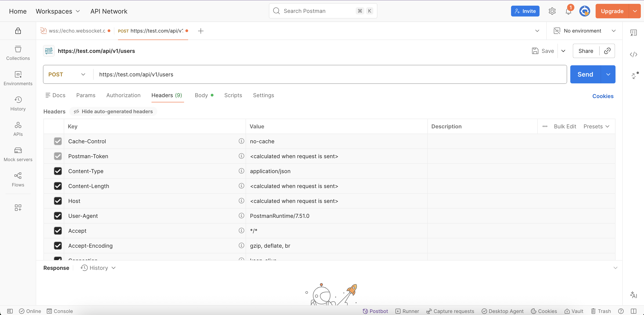Open Flows from the sidebar
This screenshot has height=315, width=644.
(x=18, y=179)
